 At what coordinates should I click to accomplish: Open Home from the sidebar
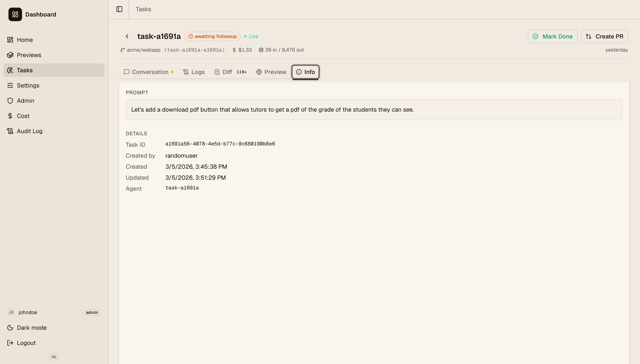(x=25, y=40)
